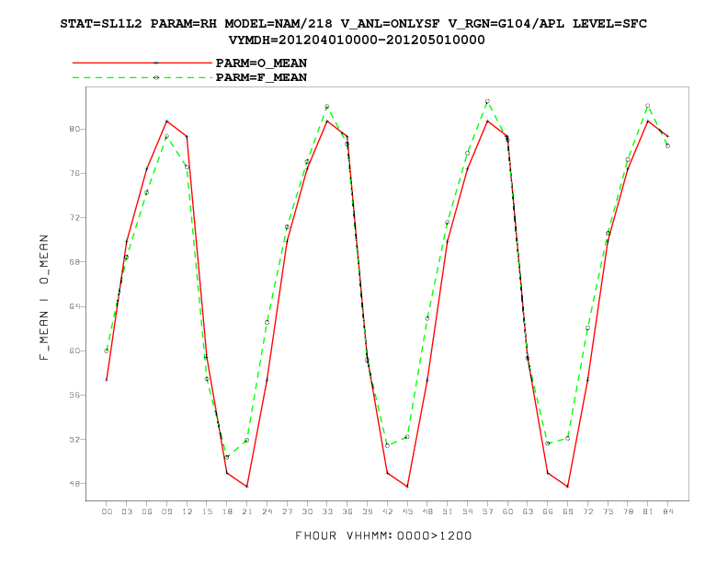Click x-axis forecast hour label 33

tap(327, 511)
